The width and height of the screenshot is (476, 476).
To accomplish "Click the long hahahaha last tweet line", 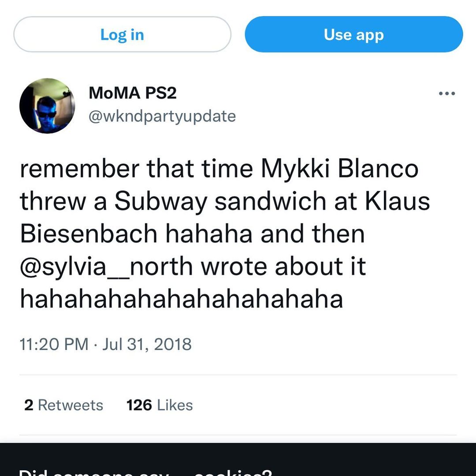I will [181, 299].
